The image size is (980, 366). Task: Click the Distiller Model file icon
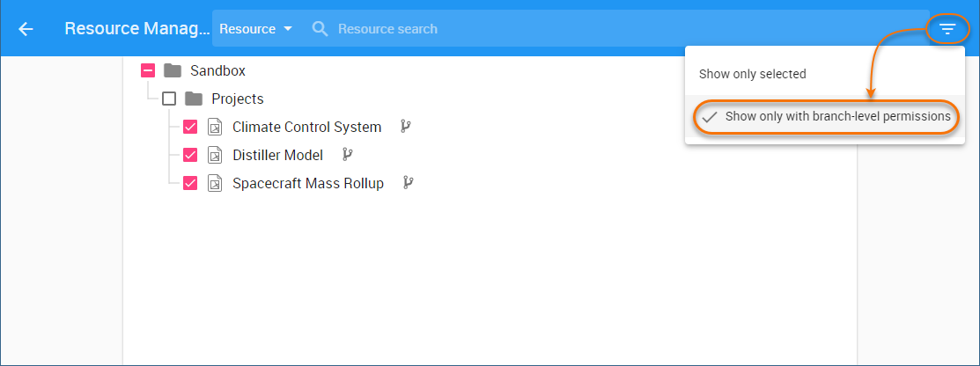pos(215,155)
